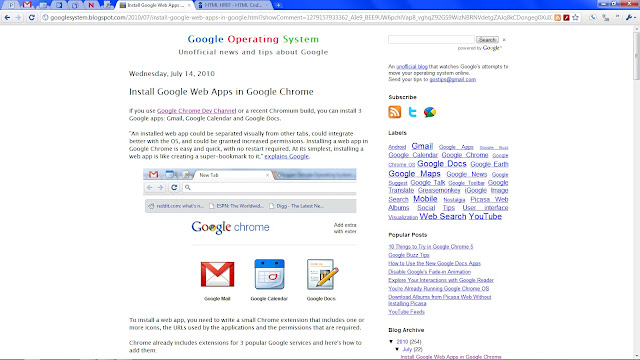Open How to Use the New Google Docs Apps
Viewport: 640px width, 360px height.
[434, 263]
